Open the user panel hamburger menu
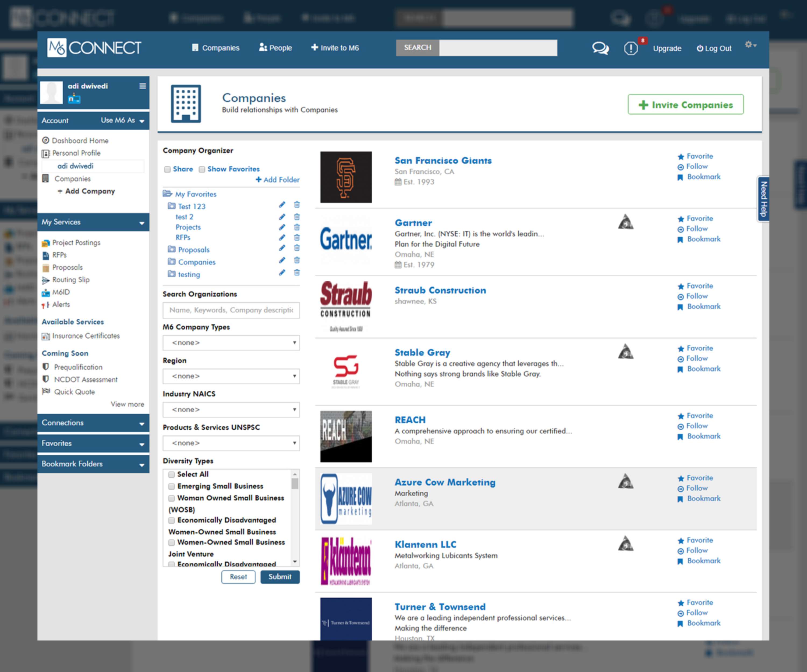The width and height of the screenshot is (807, 672). pyautogui.click(x=143, y=86)
